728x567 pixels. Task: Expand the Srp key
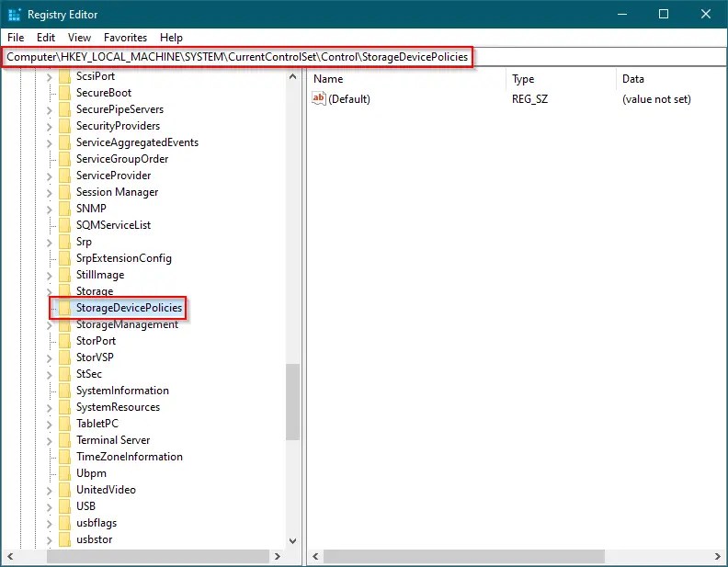(50, 243)
